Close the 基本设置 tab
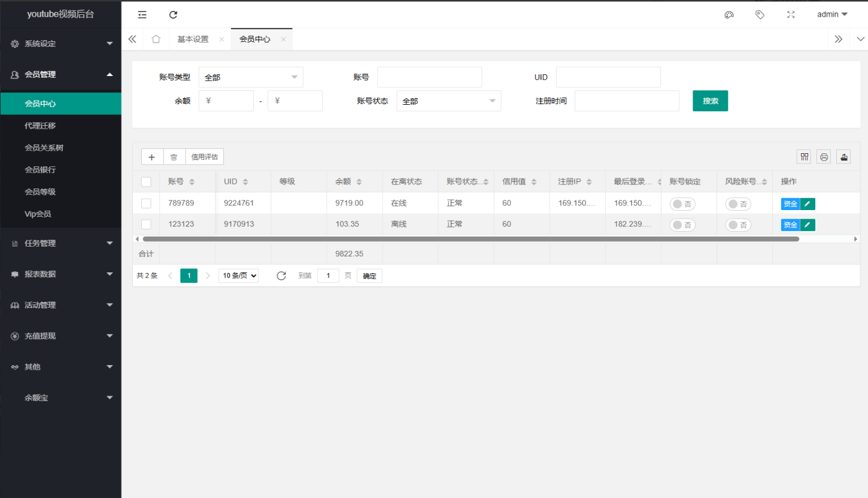 [x=221, y=40]
